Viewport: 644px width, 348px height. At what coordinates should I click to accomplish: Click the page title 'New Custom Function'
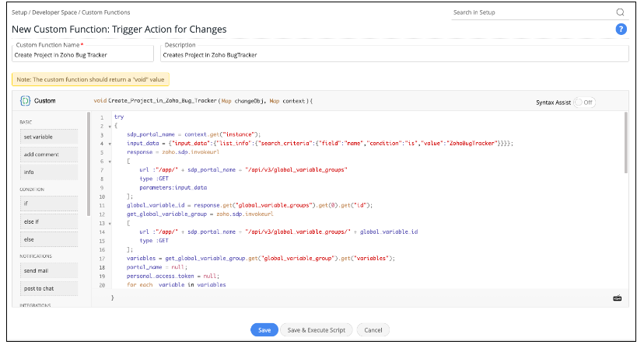tap(119, 30)
